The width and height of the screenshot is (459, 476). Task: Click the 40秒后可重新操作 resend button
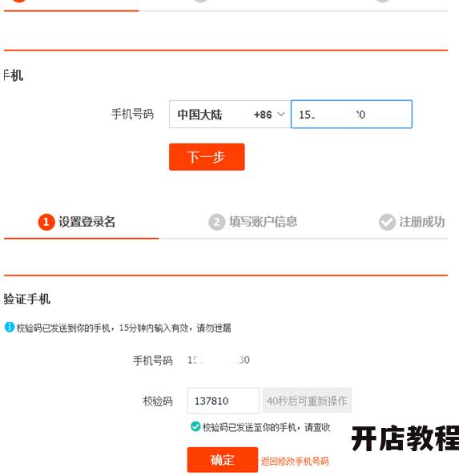[307, 401]
